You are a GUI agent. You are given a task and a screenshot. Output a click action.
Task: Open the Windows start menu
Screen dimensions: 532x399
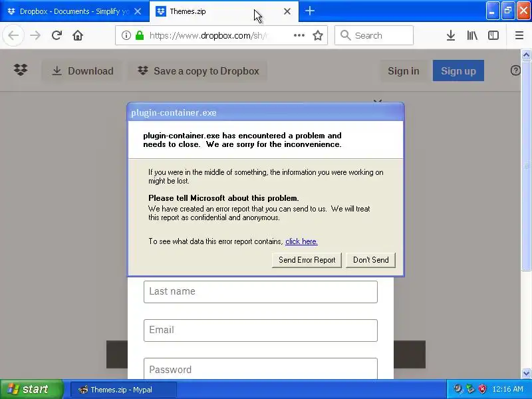31,389
